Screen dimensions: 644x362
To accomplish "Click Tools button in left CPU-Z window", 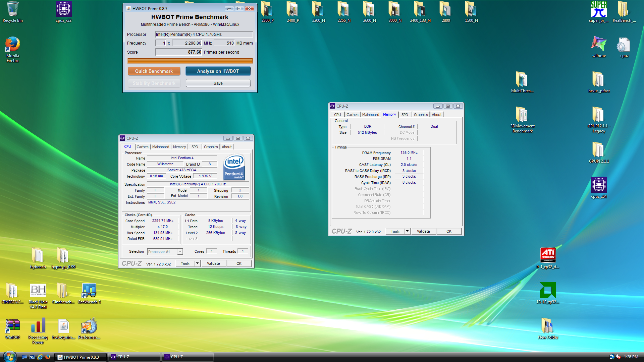I will [185, 263].
